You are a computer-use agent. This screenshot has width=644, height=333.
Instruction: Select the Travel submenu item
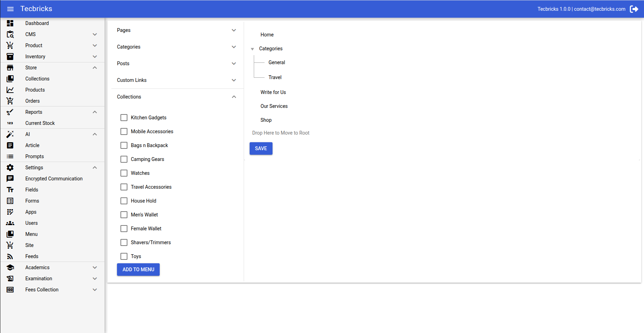coord(275,77)
